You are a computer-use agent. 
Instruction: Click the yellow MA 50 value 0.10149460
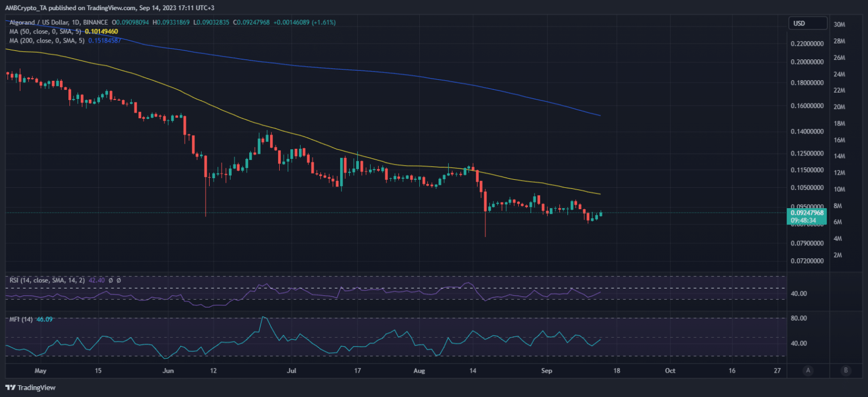coord(101,31)
